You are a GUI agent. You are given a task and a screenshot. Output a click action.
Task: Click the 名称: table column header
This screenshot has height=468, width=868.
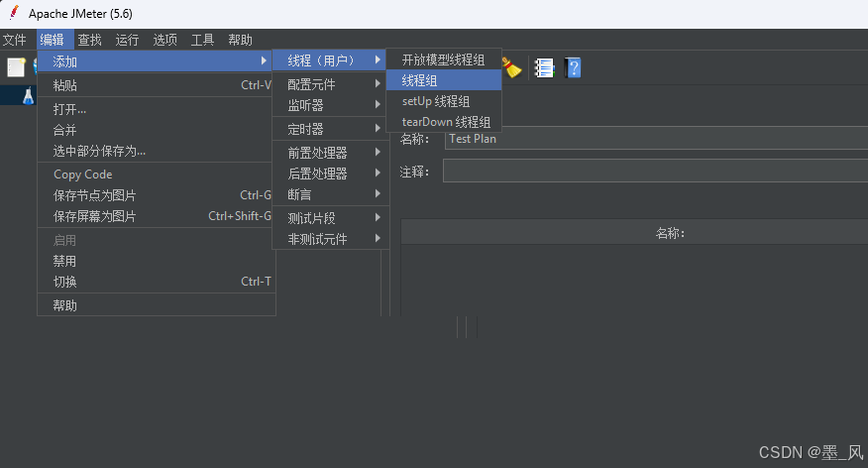[634, 233]
